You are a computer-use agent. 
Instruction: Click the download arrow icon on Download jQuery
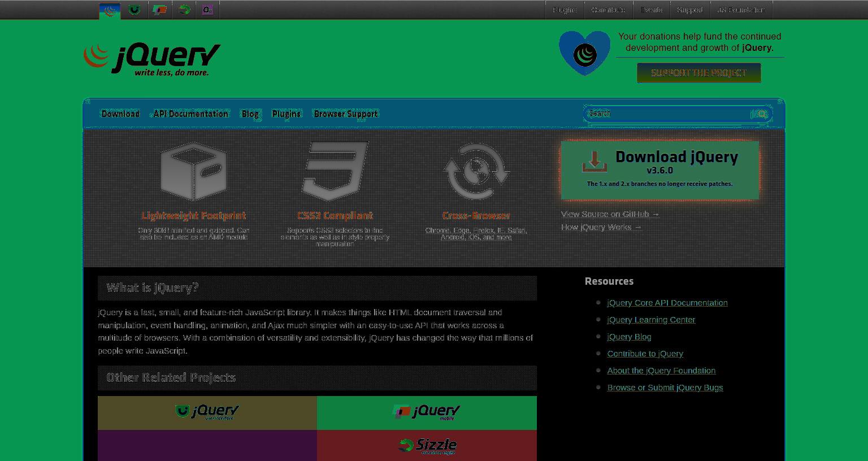[594, 162]
